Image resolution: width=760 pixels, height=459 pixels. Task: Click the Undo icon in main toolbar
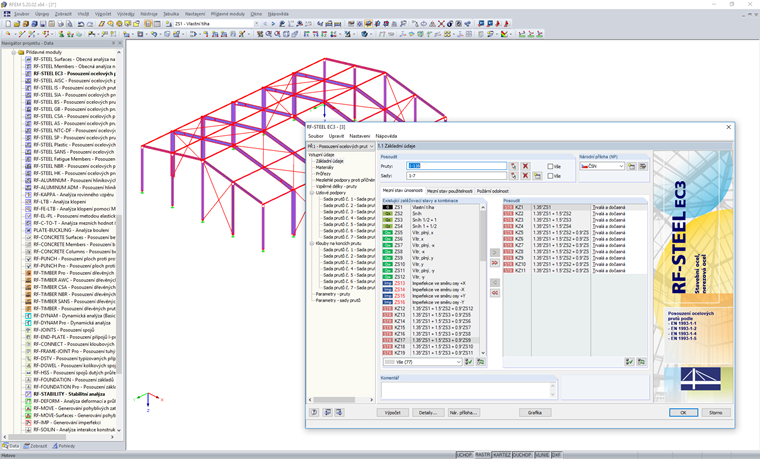click(x=80, y=24)
